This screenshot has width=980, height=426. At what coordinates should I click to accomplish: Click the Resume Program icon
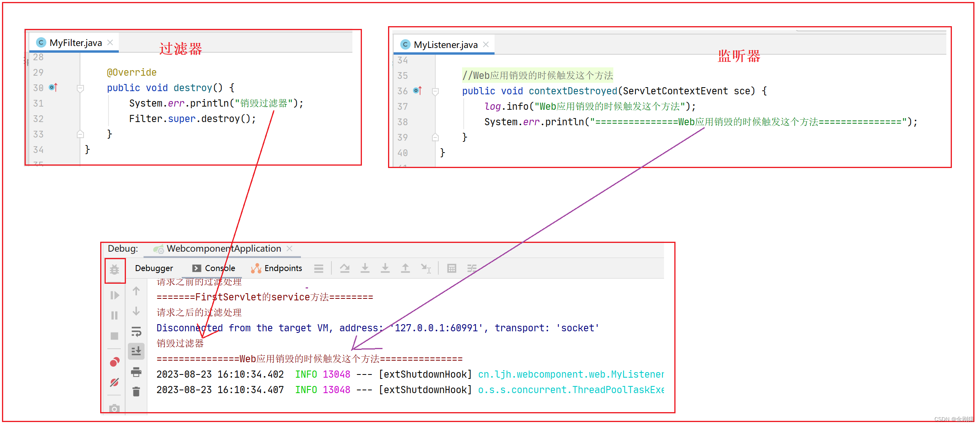[114, 295]
